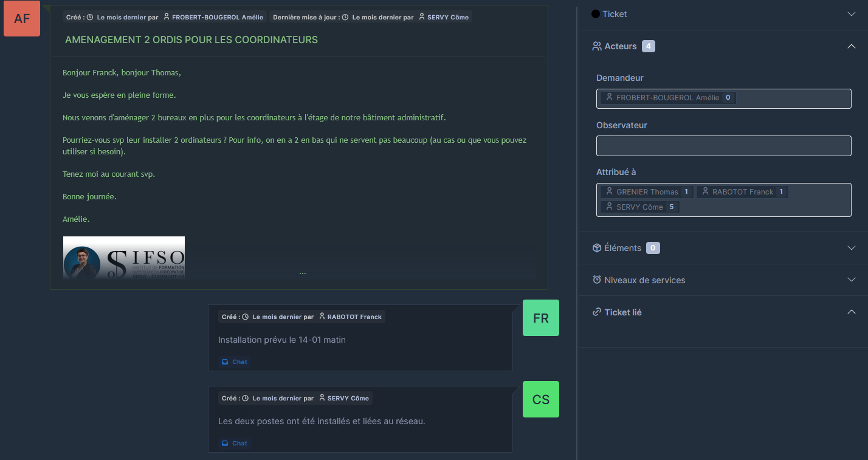This screenshot has width=868, height=460.
Task: Collapse the Acteurs section
Action: click(851, 46)
